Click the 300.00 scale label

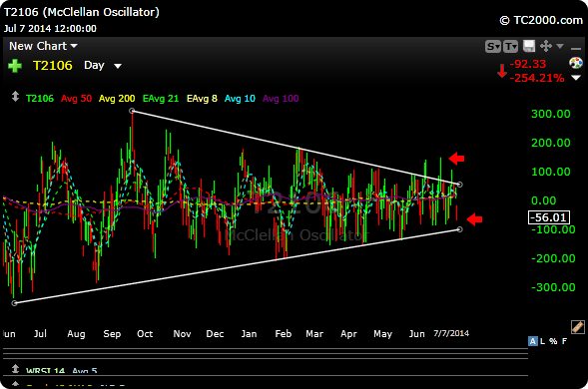pyautogui.click(x=550, y=114)
